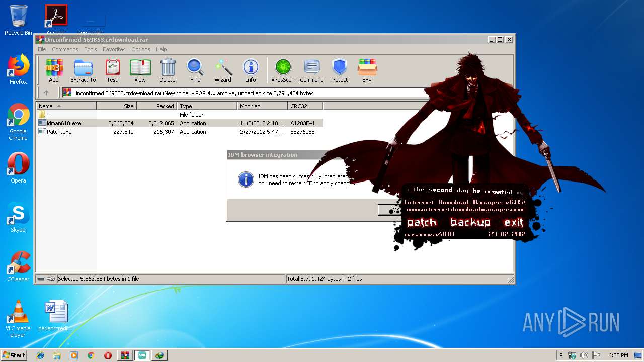Sort by Modified column header
This screenshot has height=362, width=644.
263,106
